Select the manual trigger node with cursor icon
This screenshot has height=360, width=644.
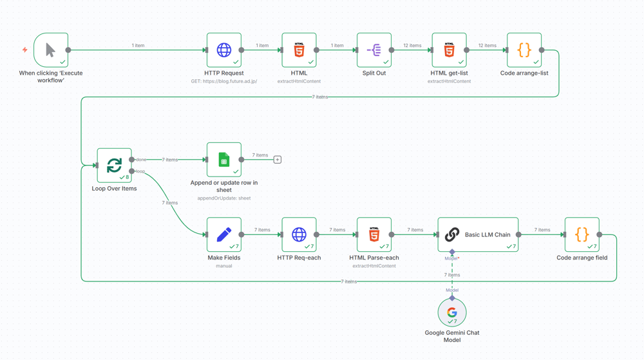51,50
